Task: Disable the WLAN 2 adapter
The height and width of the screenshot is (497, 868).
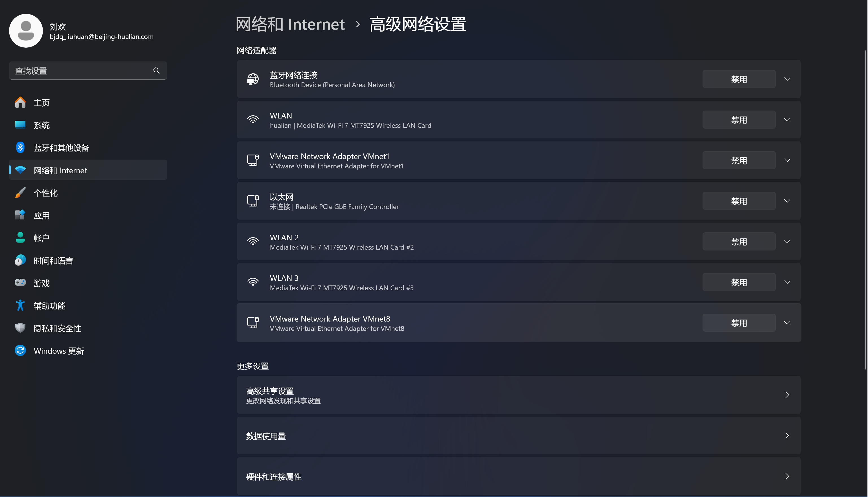Action: coord(739,242)
